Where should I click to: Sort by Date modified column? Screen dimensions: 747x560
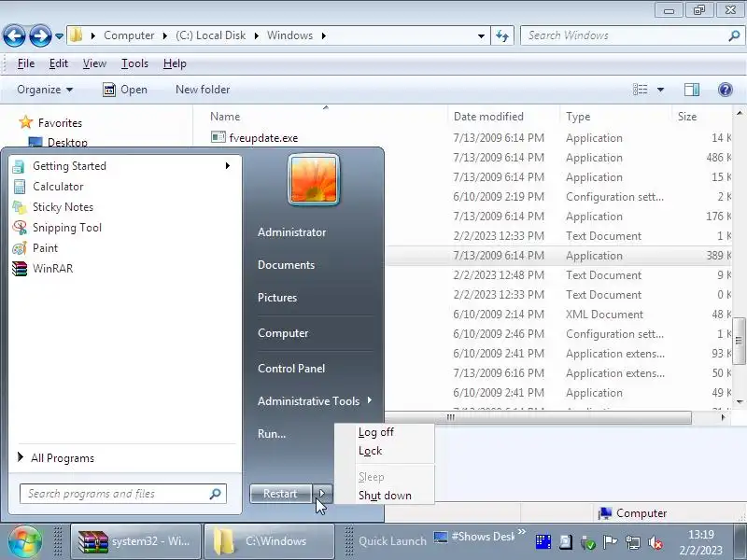488,117
